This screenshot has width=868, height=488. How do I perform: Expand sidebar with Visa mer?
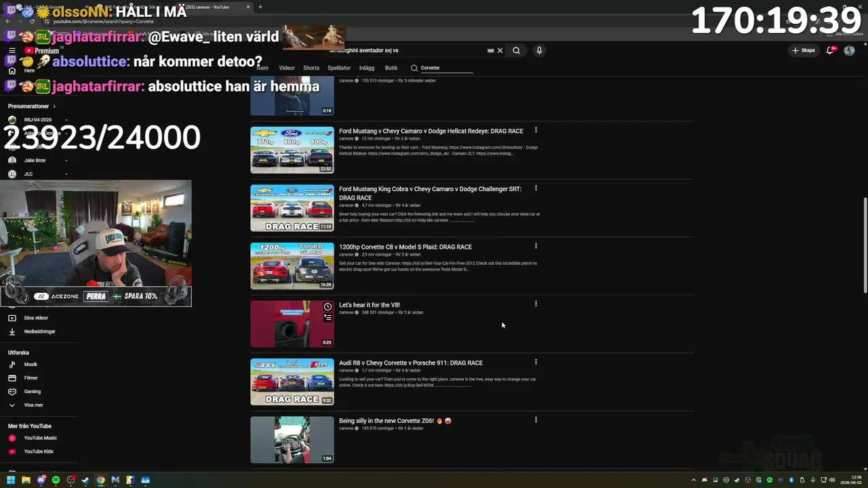(x=33, y=405)
